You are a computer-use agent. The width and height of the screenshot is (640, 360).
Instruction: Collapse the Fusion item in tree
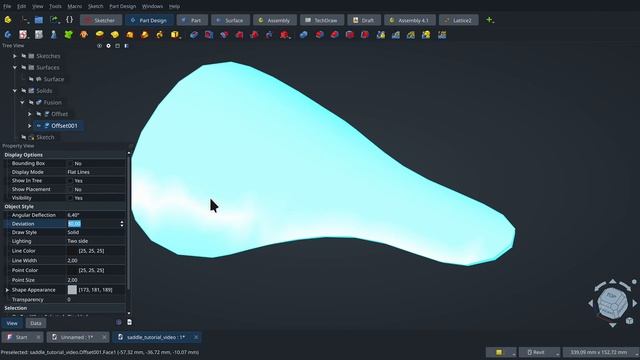tap(22, 102)
